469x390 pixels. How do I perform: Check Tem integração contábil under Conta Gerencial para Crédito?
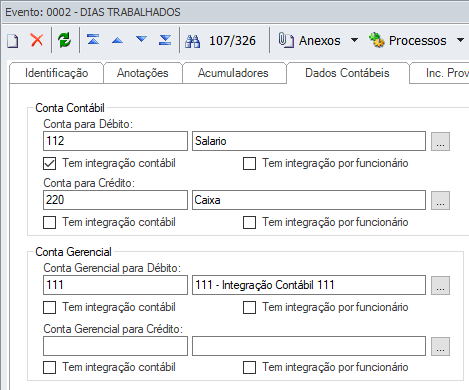coord(49,367)
